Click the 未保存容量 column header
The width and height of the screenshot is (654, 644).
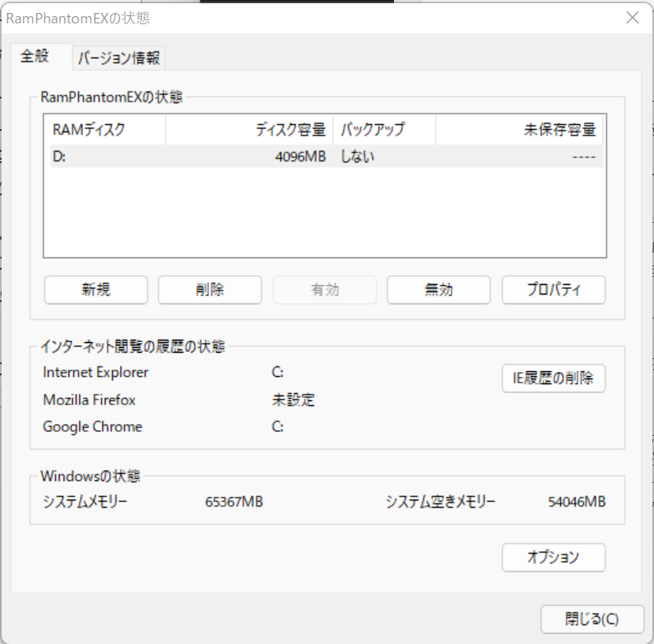(x=519, y=130)
